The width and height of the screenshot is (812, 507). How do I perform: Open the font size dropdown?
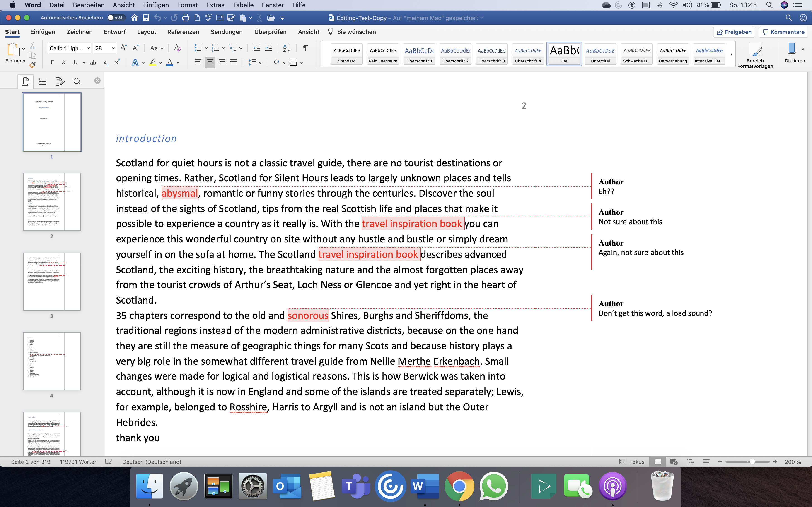pyautogui.click(x=114, y=48)
